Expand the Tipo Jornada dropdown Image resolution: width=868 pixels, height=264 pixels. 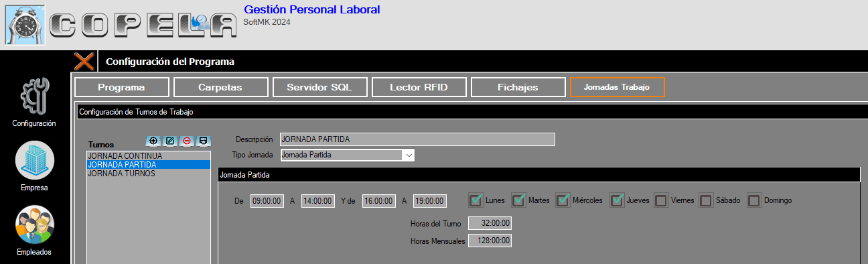[409, 155]
